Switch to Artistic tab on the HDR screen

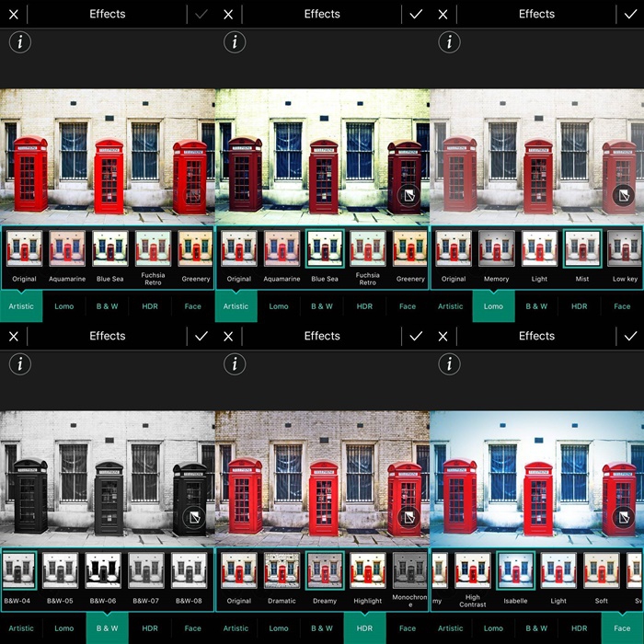(x=236, y=628)
